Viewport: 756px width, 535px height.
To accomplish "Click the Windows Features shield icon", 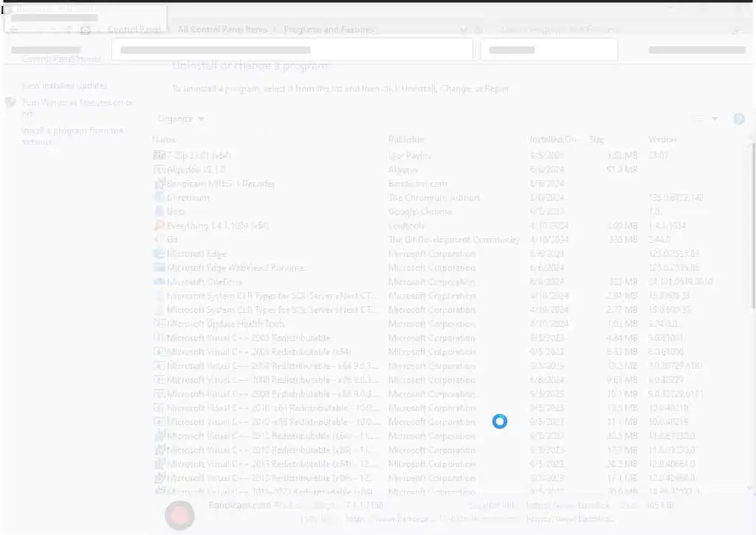I will pyautogui.click(x=10, y=103).
